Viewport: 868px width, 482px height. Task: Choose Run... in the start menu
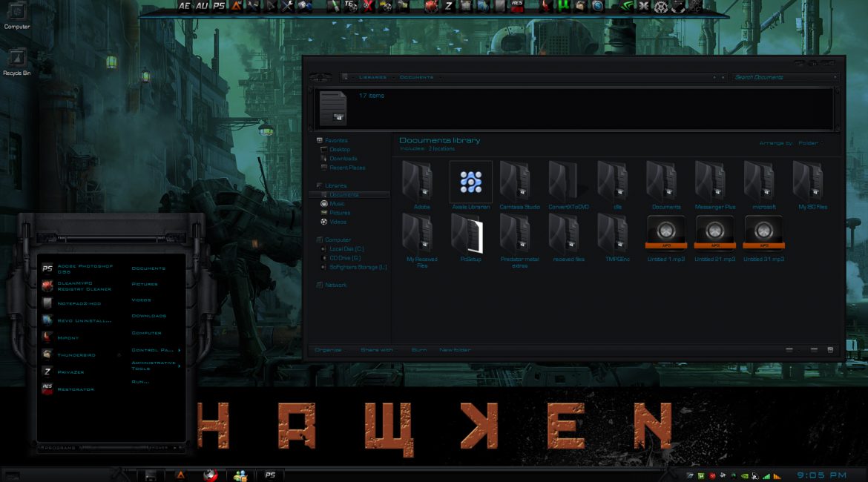point(140,382)
